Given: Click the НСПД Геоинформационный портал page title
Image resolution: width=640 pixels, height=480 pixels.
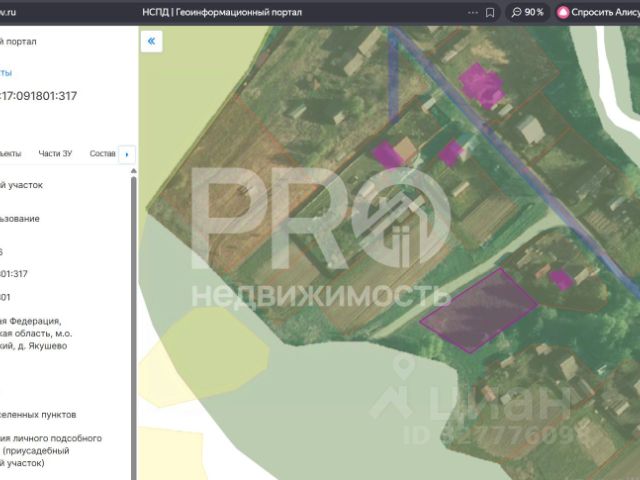Looking at the screenshot, I should pos(222,12).
